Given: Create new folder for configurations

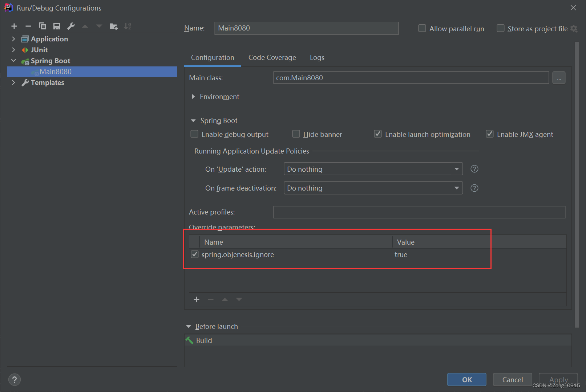Looking at the screenshot, I should pos(114,26).
